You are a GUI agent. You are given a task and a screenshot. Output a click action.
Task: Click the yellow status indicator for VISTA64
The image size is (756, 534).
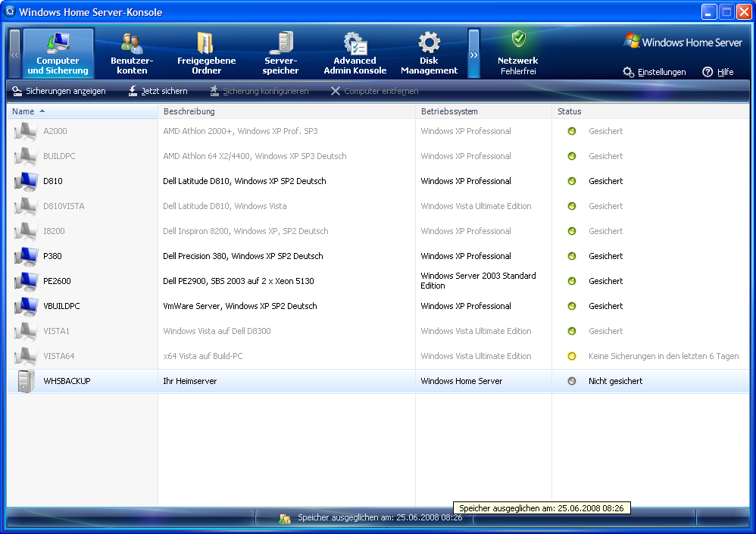572,356
